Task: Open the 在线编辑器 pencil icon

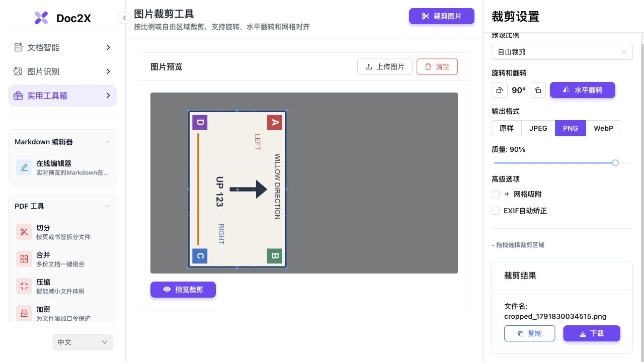Action: (x=24, y=167)
